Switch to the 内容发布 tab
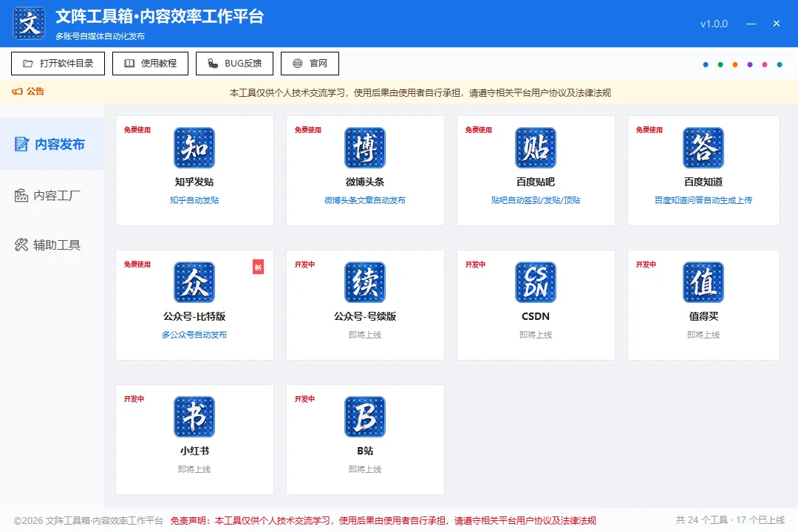Screen dimensions: 798x532 coord(52,144)
